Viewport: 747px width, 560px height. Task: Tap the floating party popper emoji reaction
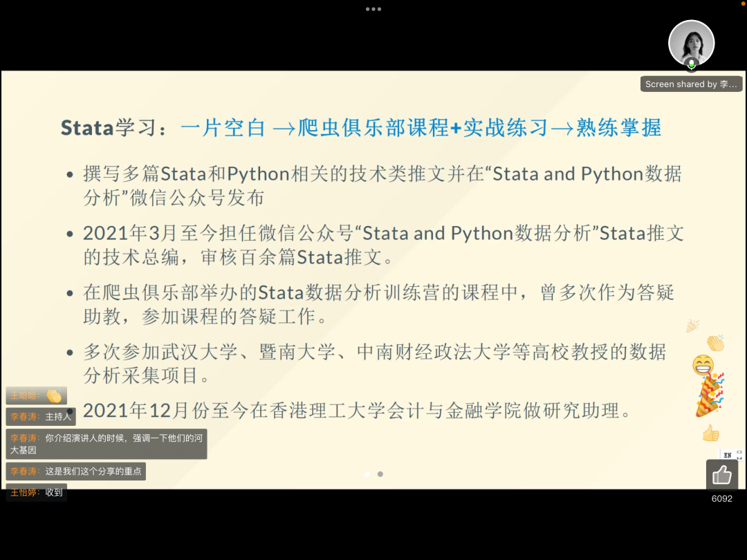710,395
